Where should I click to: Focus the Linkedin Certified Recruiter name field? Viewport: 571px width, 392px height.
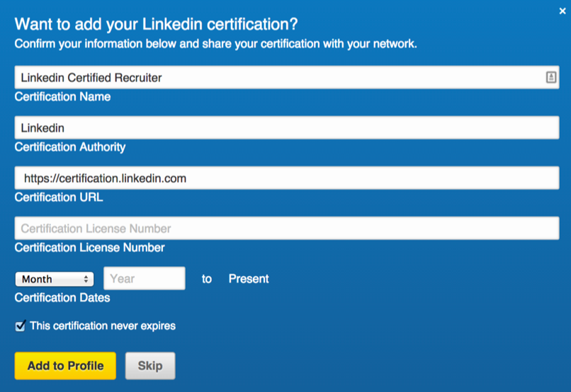(x=287, y=77)
